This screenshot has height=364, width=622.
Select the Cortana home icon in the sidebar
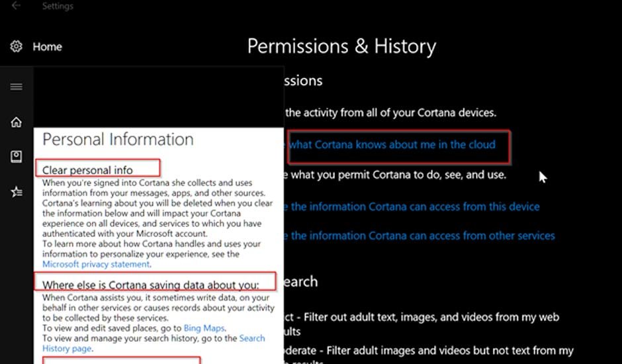[17, 122]
